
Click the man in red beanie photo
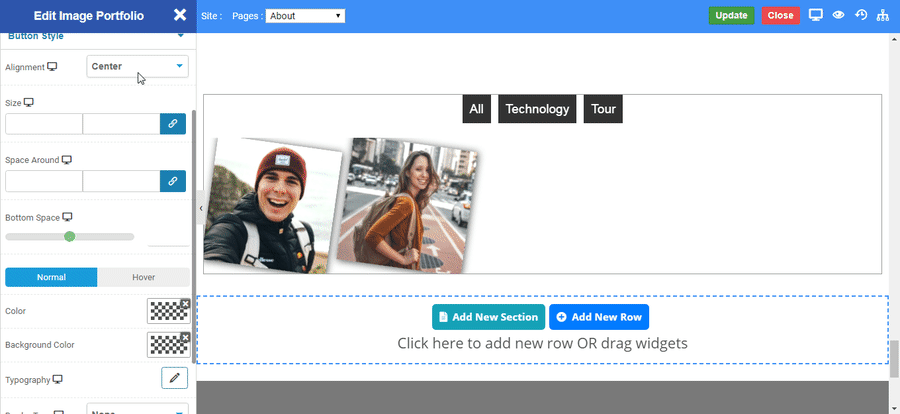[x=271, y=206]
